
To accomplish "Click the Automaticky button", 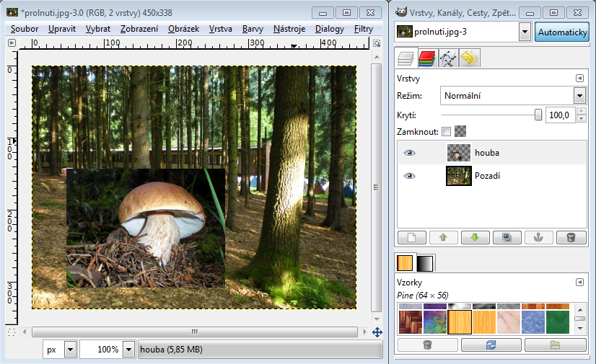I will tap(563, 32).
